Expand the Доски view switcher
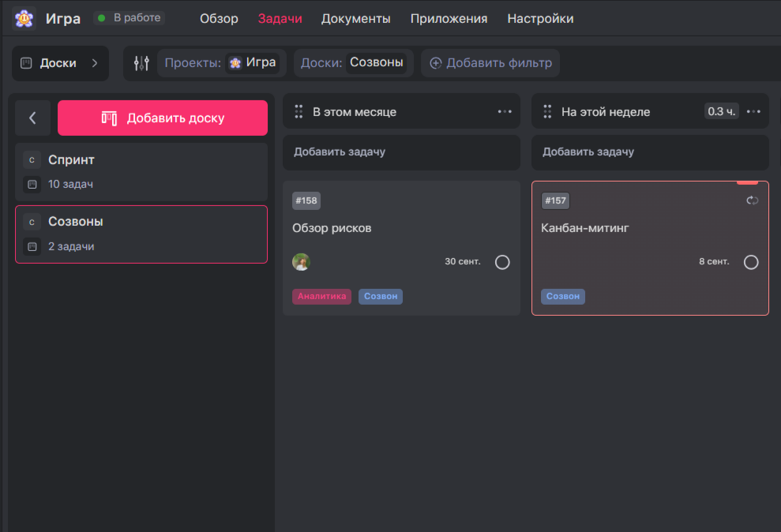 [60, 63]
